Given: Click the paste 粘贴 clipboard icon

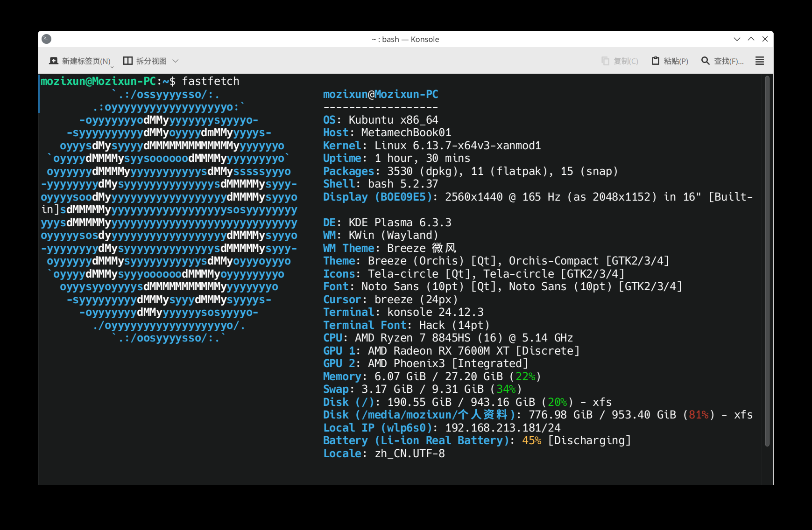Looking at the screenshot, I should (x=656, y=61).
